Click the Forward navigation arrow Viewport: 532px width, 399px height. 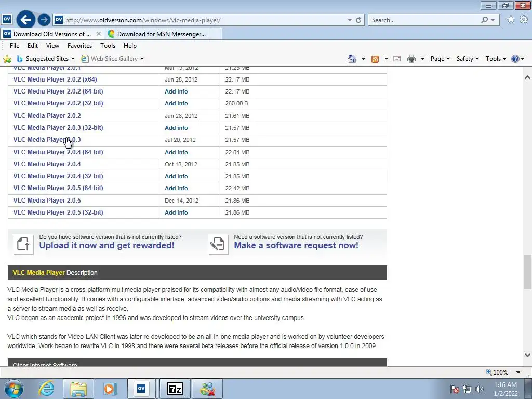44,20
